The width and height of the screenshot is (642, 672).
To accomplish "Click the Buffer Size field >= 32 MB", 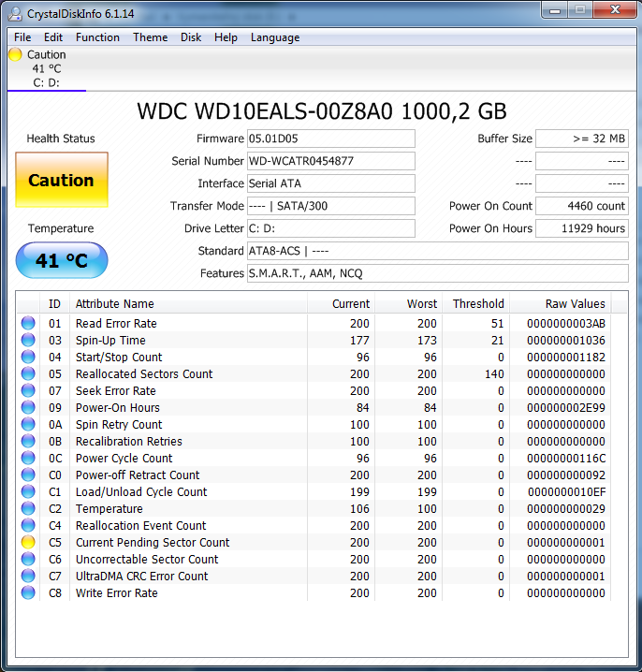I will click(x=582, y=139).
